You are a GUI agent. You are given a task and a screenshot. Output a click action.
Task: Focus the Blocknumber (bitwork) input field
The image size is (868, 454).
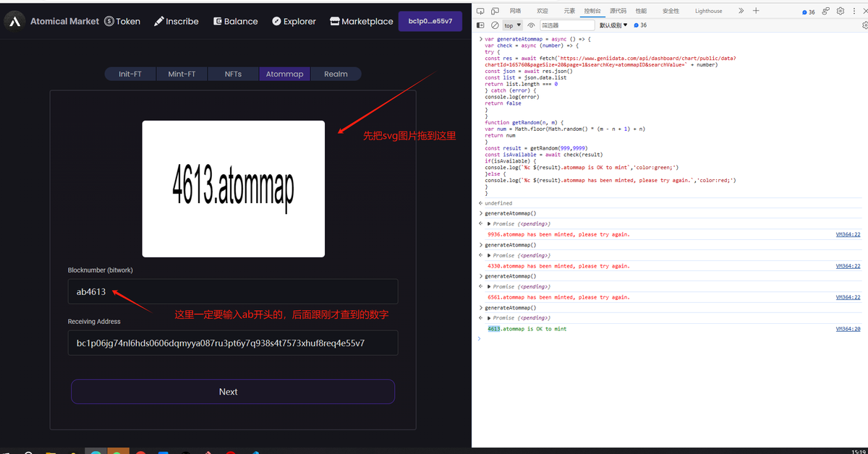pyautogui.click(x=233, y=292)
